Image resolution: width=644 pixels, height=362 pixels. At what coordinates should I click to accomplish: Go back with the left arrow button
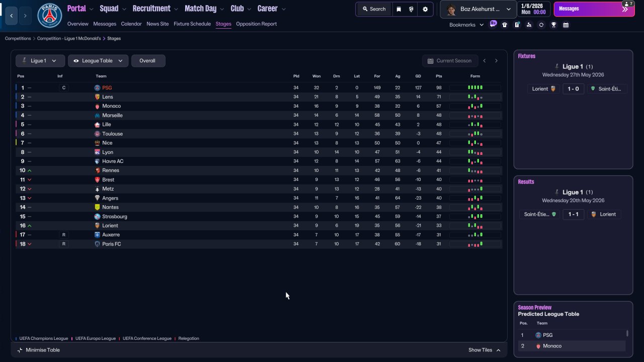(x=12, y=16)
